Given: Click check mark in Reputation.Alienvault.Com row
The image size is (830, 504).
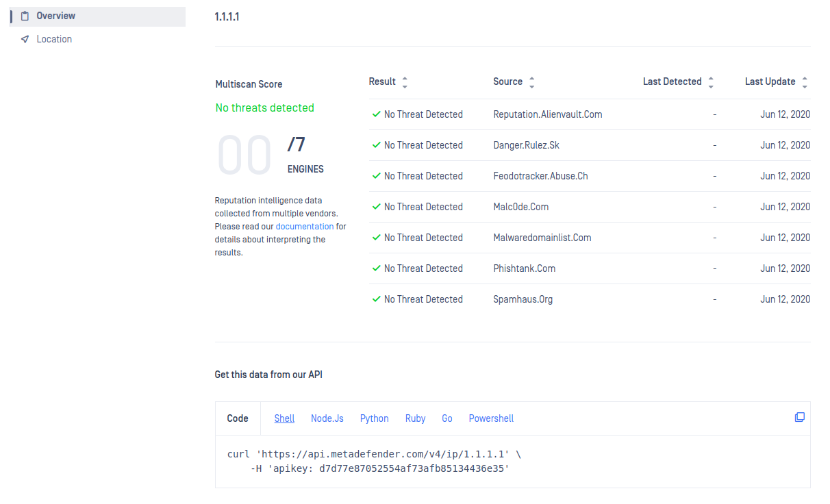Looking at the screenshot, I should pos(376,114).
